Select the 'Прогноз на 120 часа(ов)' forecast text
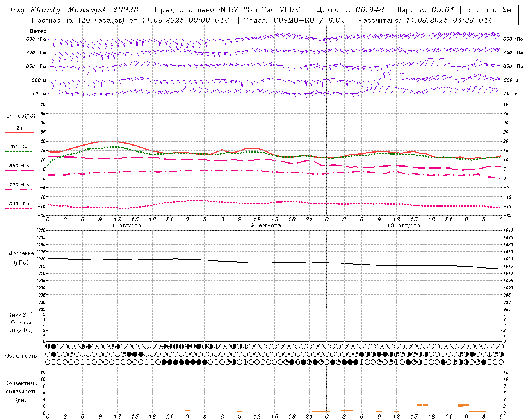Viewport: 525px width, 420px height. pyautogui.click(x=79, y=20)
